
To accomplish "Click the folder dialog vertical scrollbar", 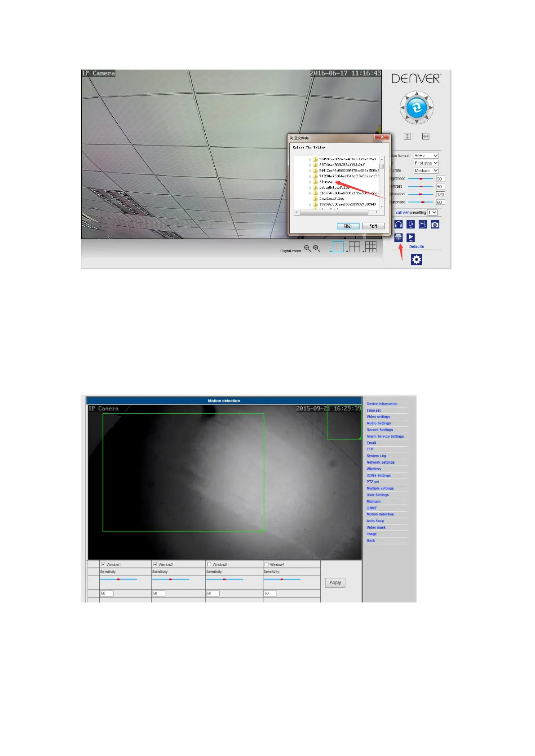I will coord(382,183).
